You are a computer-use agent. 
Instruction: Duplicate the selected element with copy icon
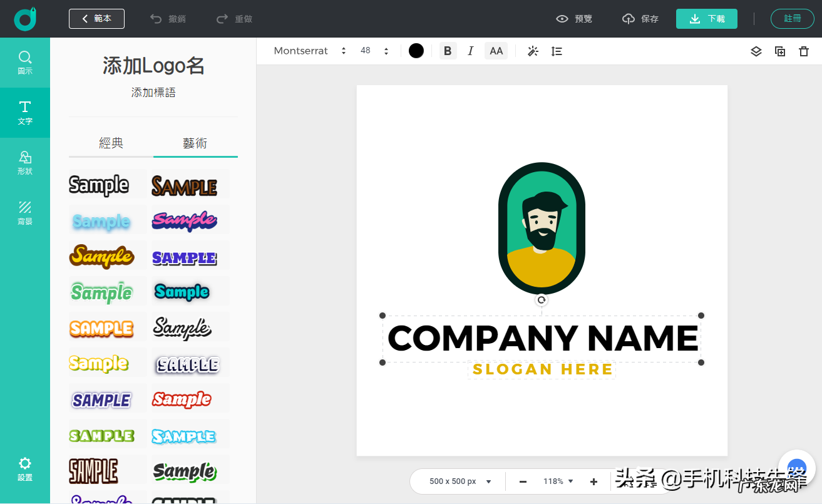click(x=780, y=51)
